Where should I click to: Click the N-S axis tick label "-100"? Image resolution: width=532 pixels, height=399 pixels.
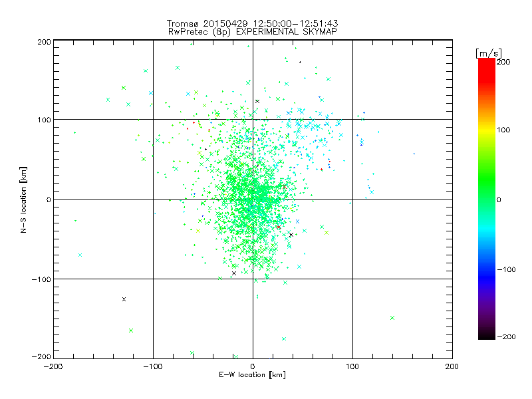41,279
